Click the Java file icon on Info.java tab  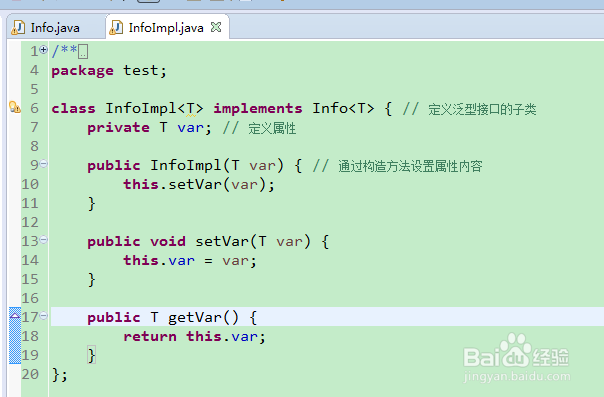pyautogui.click(x=18, y=28)
